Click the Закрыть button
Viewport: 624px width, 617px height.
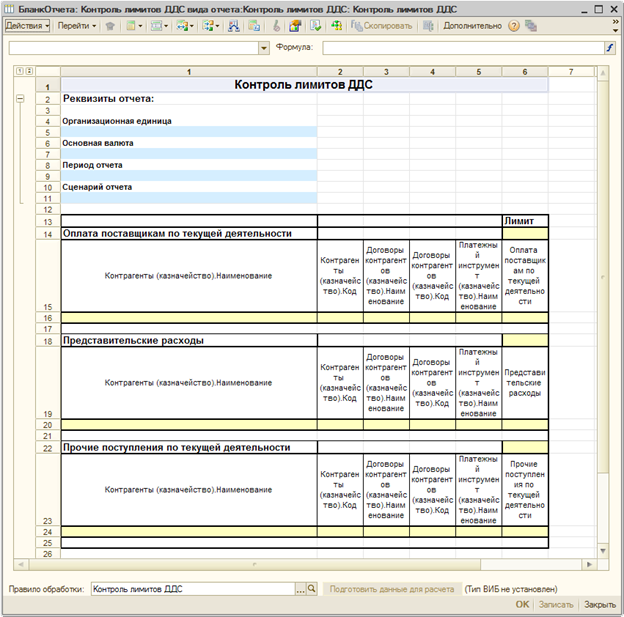600,605
